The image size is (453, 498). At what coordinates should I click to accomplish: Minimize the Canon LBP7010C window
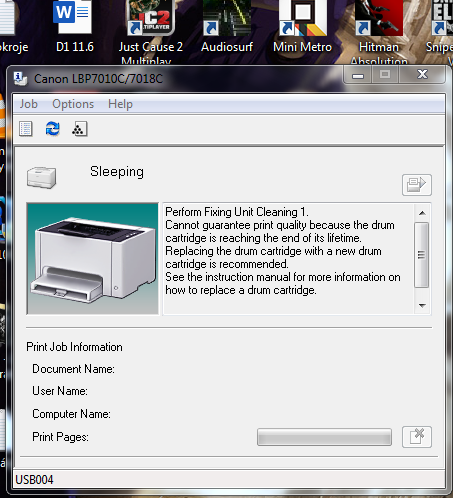pos(358,75)
